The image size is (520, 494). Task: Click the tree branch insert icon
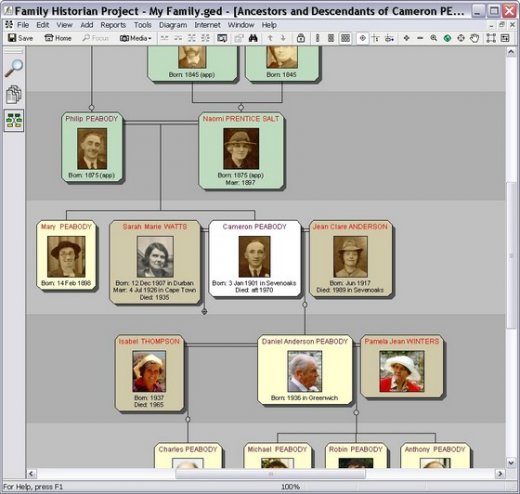coord(376,38)
